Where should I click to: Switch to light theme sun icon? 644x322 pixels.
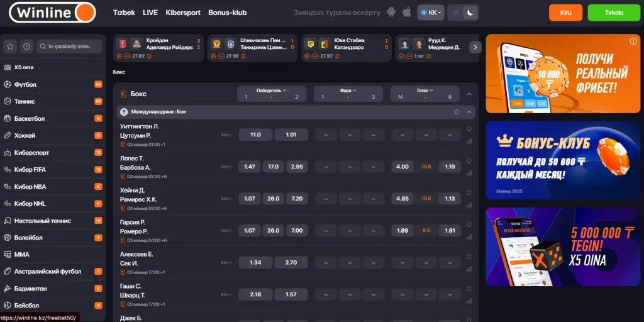455,13
